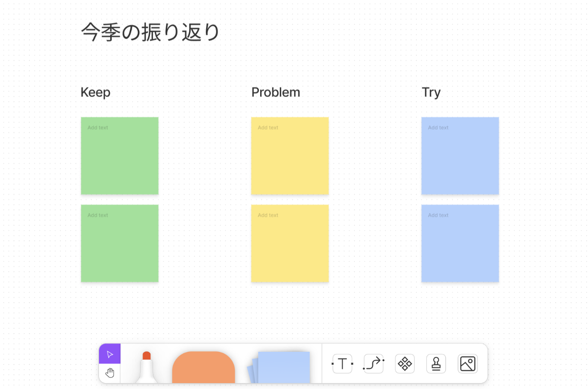The height and width of the screenshot is (389, 588).
Task: Choose the Stamp tool
Action: point(436,364)
